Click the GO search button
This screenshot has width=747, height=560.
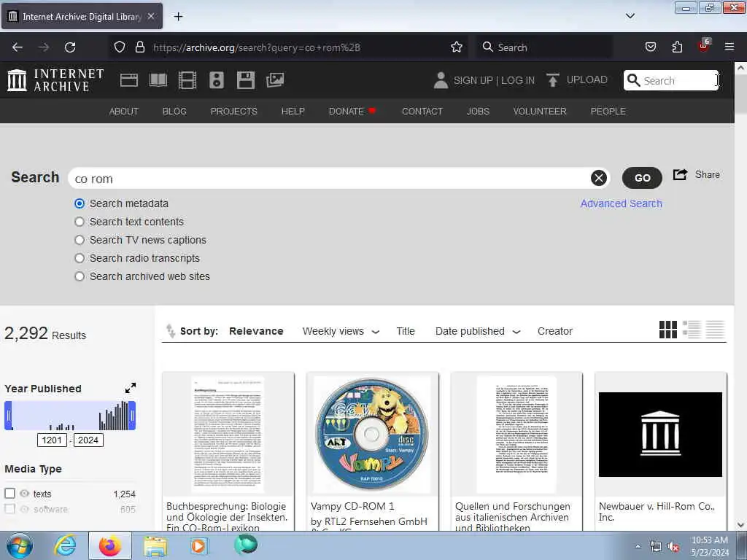642,178
